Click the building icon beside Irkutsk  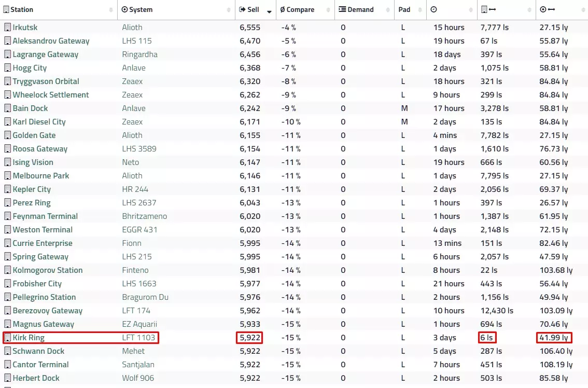point(7,27)
